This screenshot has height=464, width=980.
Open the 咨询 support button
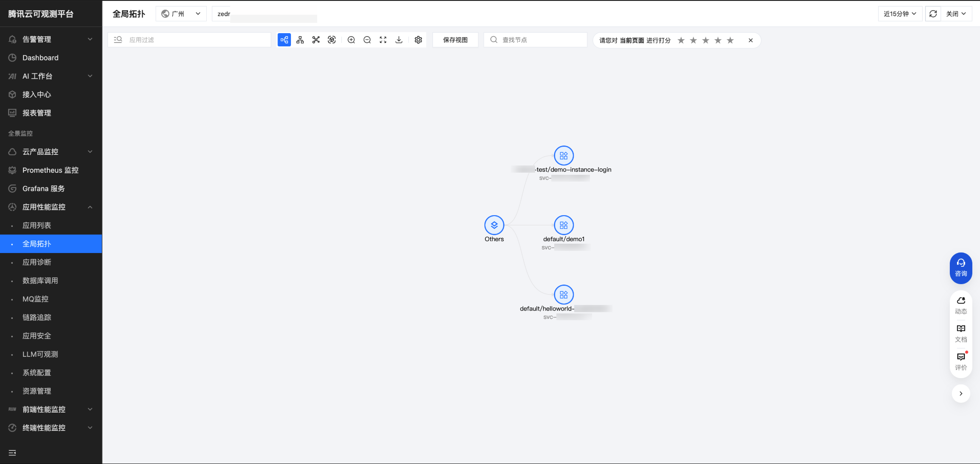click(960, 268)
